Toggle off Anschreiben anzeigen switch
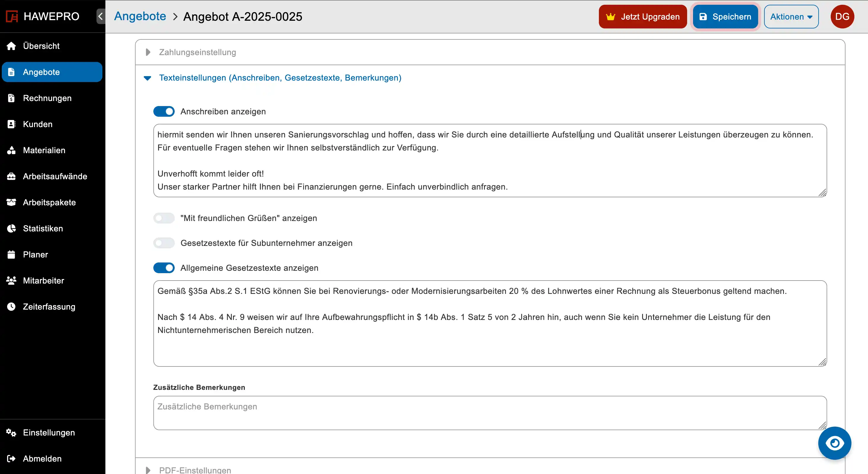 click(x=164, y=112)
